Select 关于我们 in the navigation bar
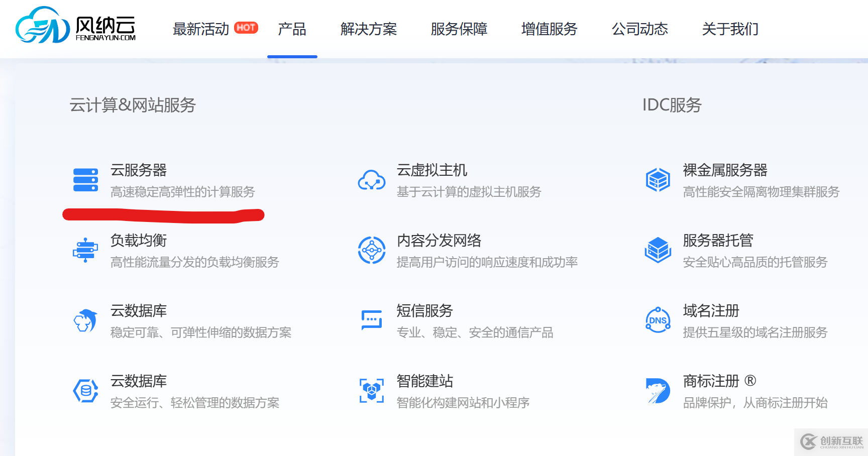Image resolution: width=868 pixels, height=456 pixels. point(730,29)
